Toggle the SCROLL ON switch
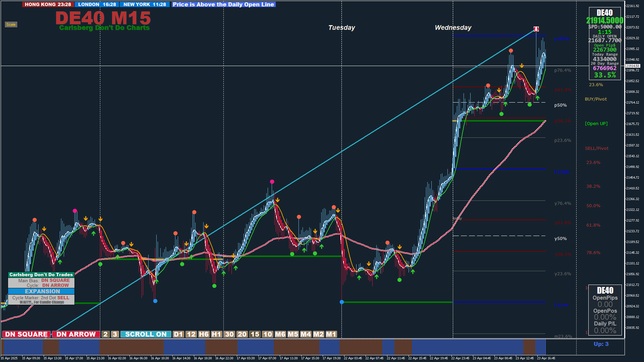 146,334
